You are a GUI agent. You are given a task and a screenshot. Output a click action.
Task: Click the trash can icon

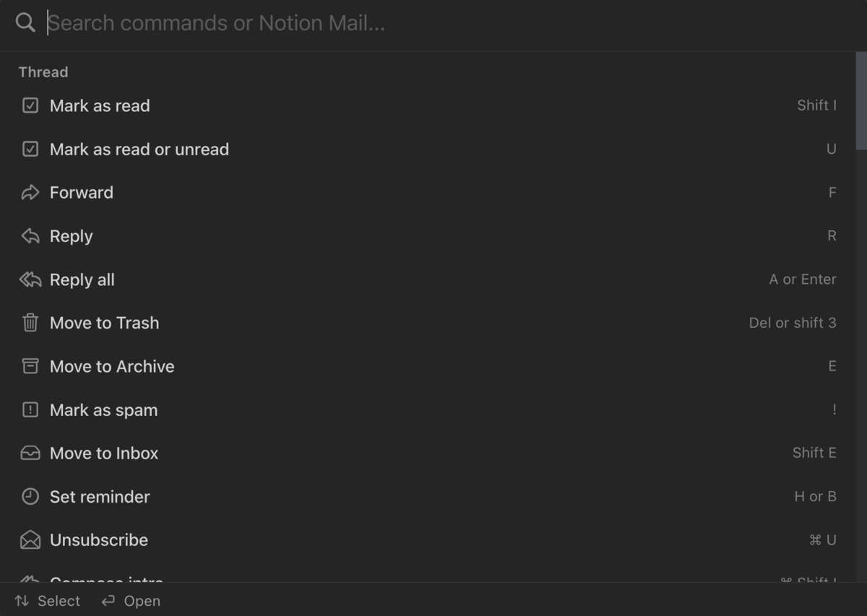coord(30,323)
